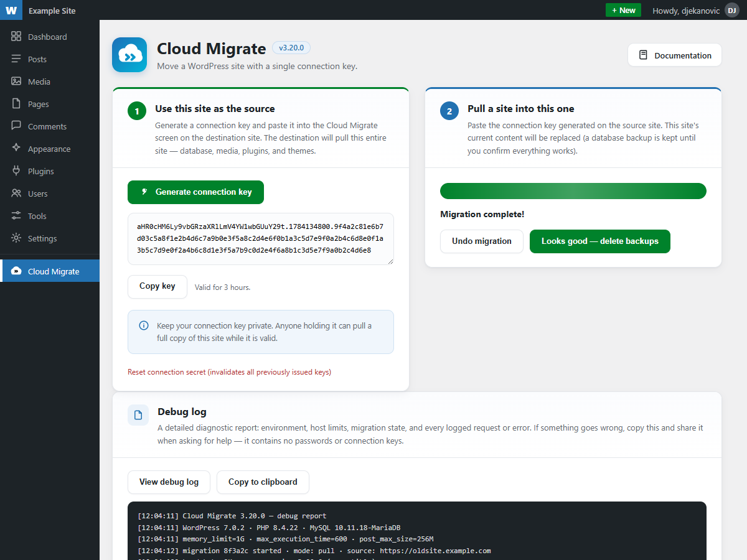This screenshot has width=747, height=560.
Task: Open the Settings menu item
Action: (50, 238)
